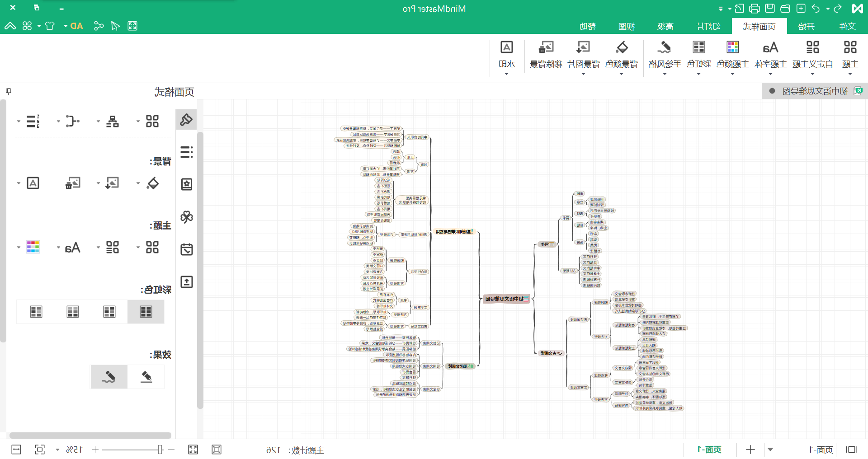
Task: Open the page format brush sidebar icon
Action: click(x=186, y=120)
